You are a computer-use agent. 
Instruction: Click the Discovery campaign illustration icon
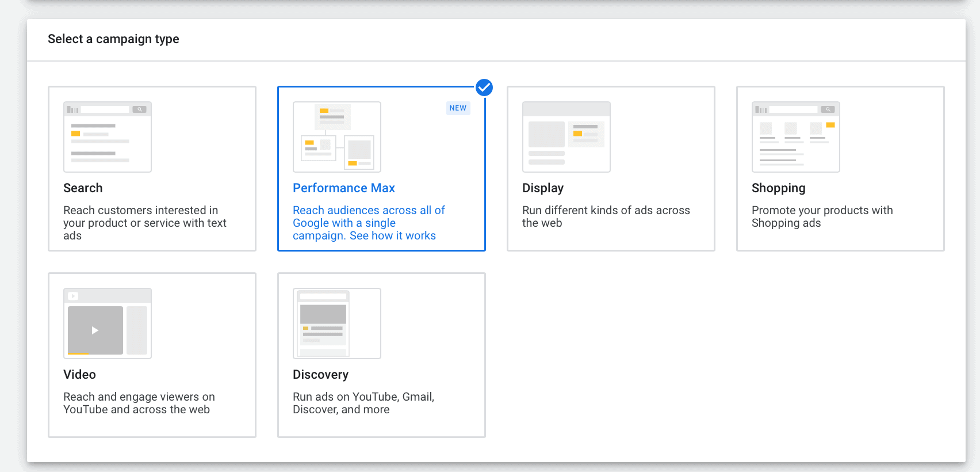coord(337,323)
